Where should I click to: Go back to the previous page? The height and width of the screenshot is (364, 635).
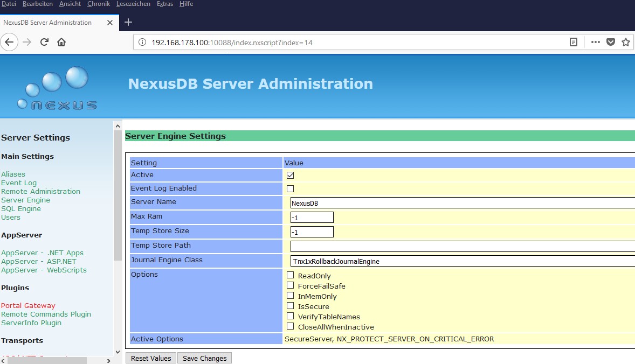pyautogui.click(x=9, y=42)
